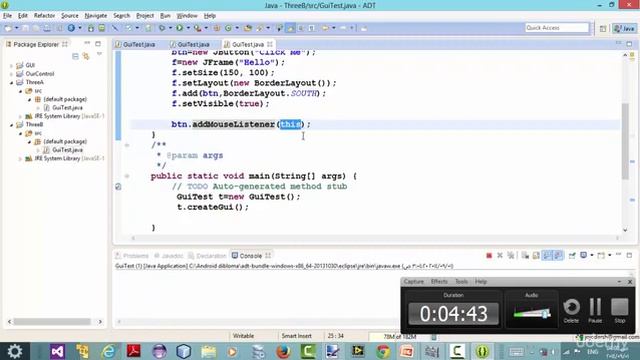Screen dimensions: 640x360
Task: Click the Back navigation arrow icon
Action: click(325, 28)
